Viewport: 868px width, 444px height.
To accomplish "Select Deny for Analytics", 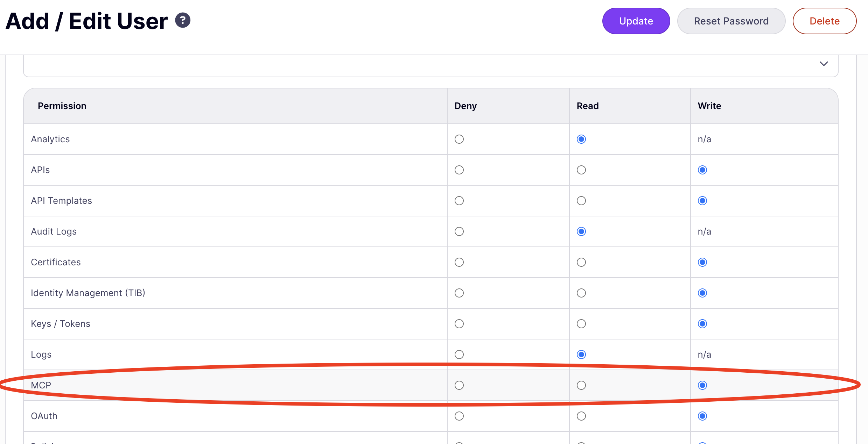I will [459, 139].
